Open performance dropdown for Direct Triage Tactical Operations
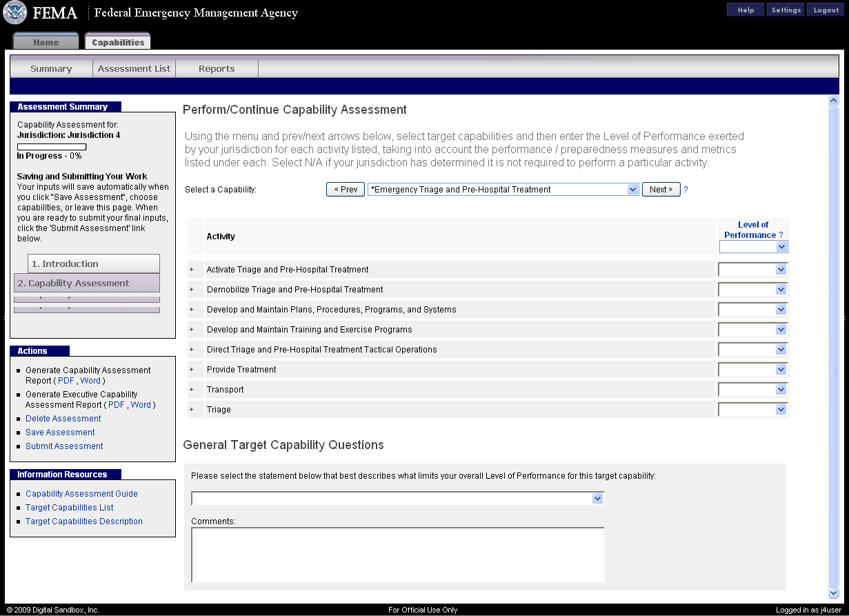 click(x=752, y=350)
